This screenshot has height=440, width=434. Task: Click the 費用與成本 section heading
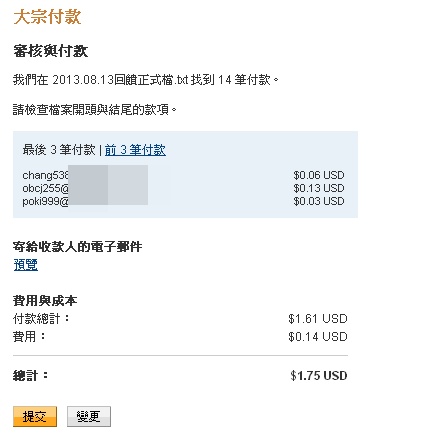point(45,301)
